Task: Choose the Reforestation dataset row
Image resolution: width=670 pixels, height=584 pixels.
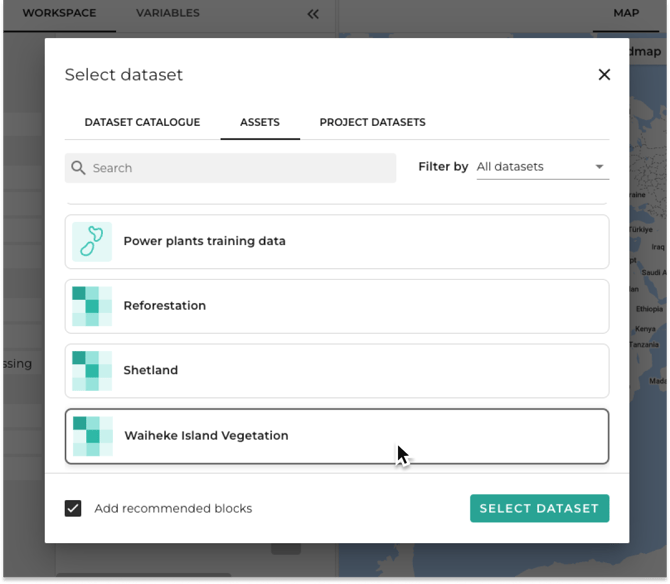Action: point(337,306)
